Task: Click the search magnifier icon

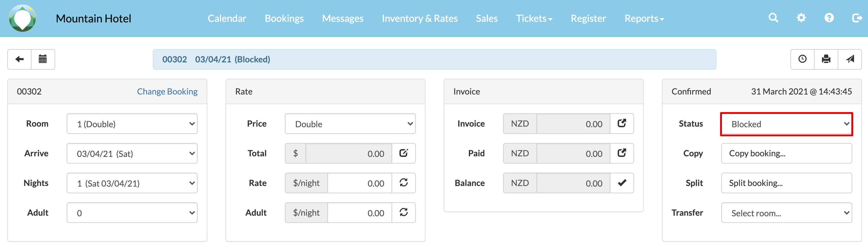Action: pyautogui.click(x=773, y=18)
